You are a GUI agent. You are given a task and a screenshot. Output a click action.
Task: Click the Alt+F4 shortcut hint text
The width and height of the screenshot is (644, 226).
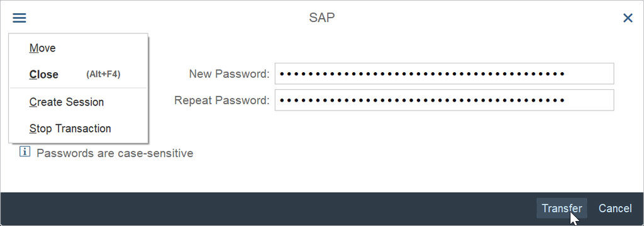point(103,74)
